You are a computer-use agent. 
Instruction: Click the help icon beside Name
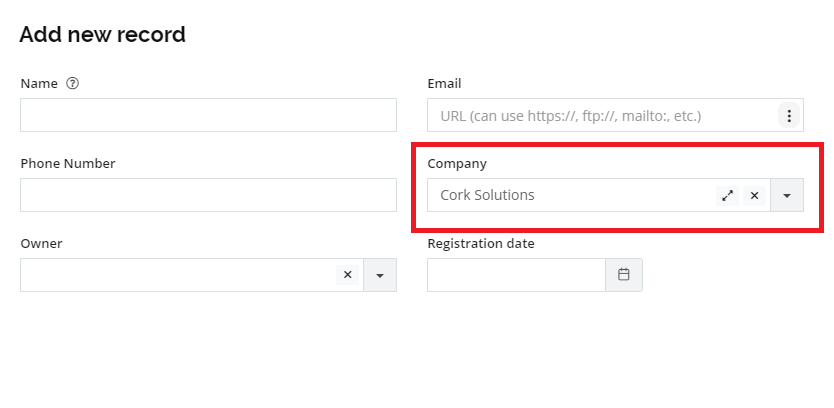73,84
